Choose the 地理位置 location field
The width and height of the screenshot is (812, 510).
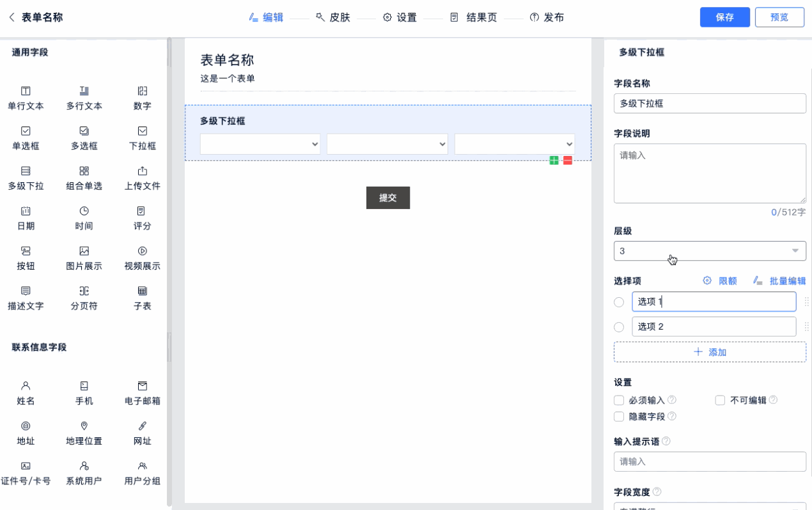84,433
